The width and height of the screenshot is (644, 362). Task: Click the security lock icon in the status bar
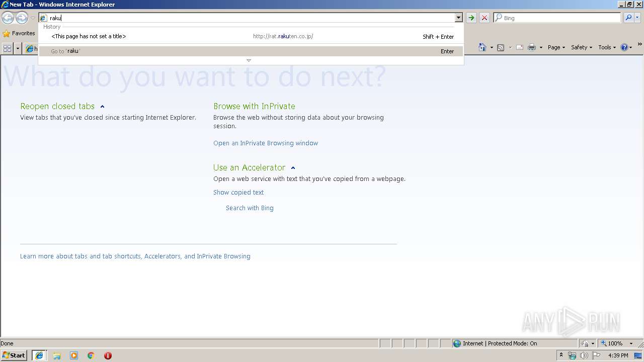(x=586, y=343)
